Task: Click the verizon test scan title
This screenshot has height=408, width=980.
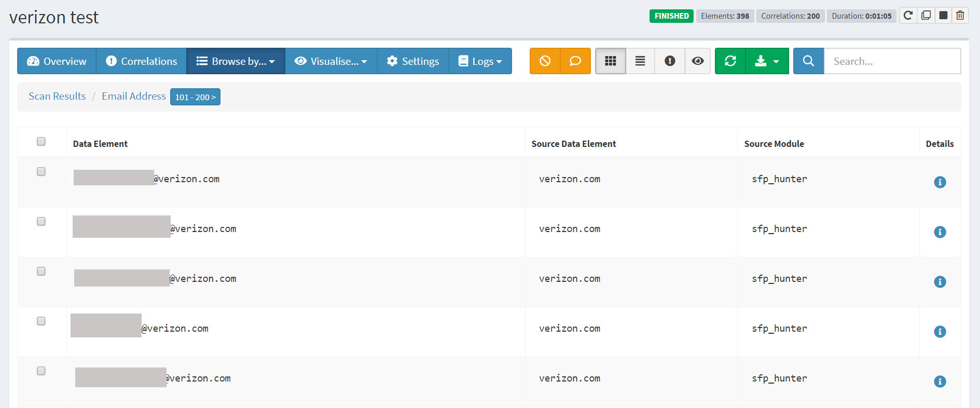Action: click(54, 17)
